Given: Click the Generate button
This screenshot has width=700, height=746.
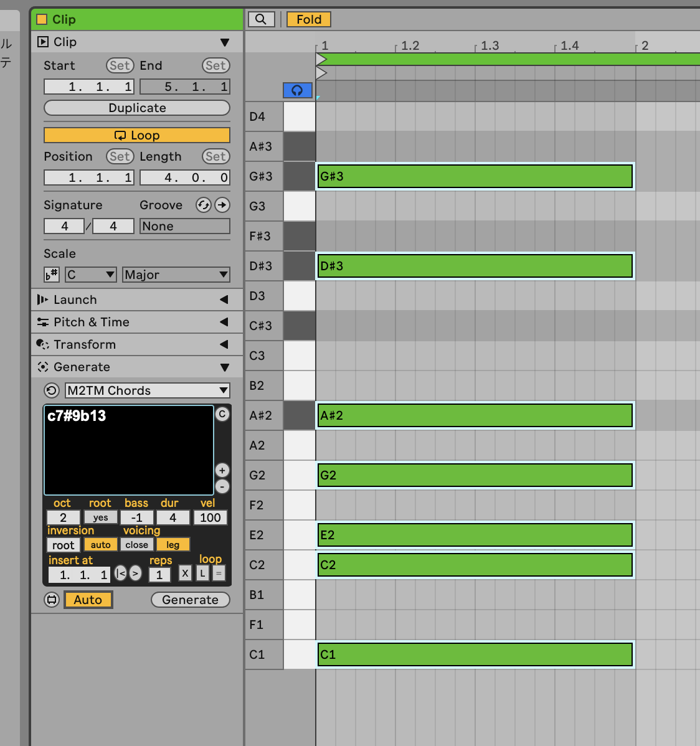Looking at the screenshot, I should pyautogui.click(x=190, y=600).
